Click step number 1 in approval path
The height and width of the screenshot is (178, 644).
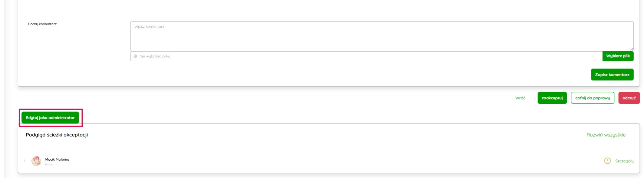click(25, 161)
